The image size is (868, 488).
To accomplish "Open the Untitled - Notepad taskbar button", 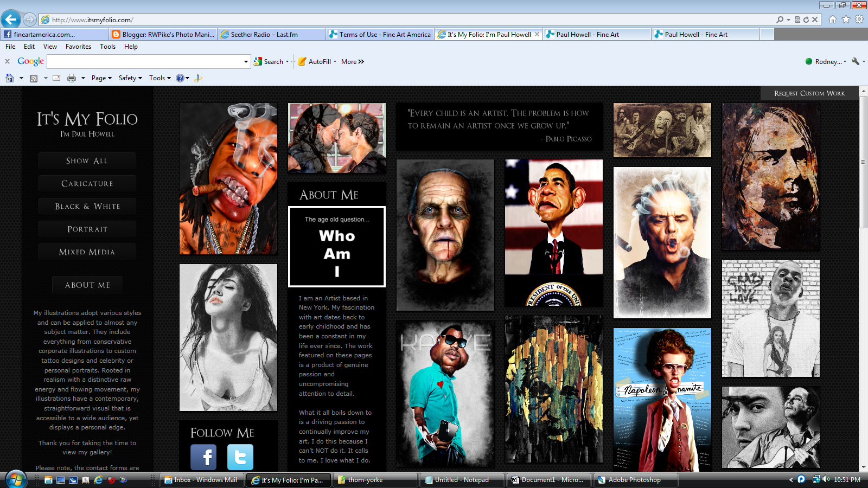I will click(x=462, y=480).
